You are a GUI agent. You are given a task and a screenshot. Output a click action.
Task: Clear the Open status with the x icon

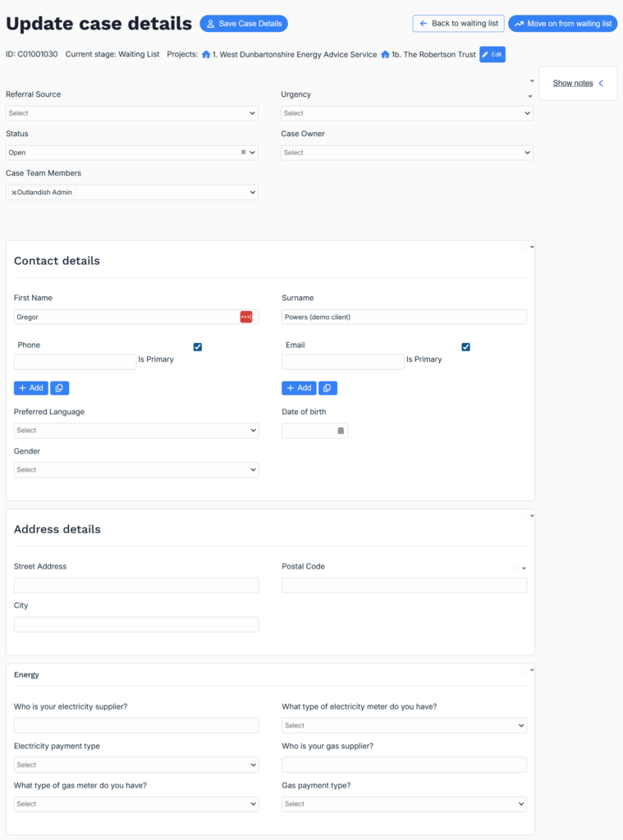click(x=243, y=153)
